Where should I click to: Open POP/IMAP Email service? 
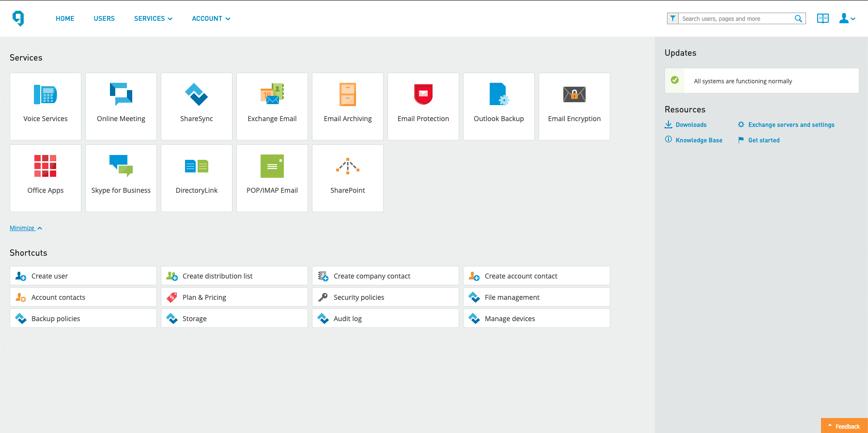click(272, 178)
